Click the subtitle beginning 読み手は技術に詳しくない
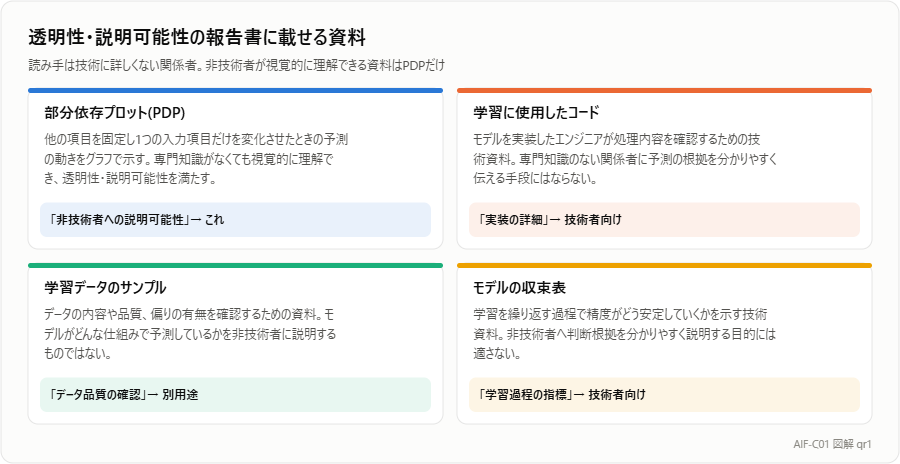This screenshot has height=464, width=900. click(x=236, y=65)
